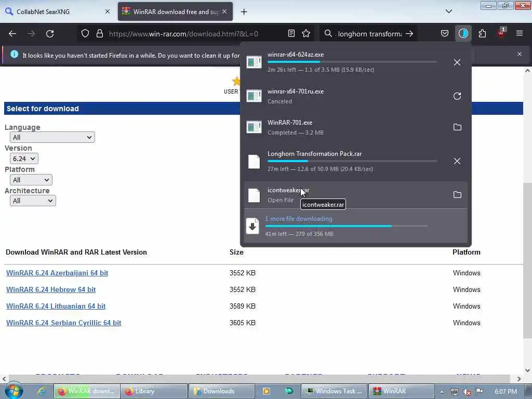The width and height of the screenshot is (532, 399).
Task: Toggle Reader View icon in address bar
Action: coord(291,34)
